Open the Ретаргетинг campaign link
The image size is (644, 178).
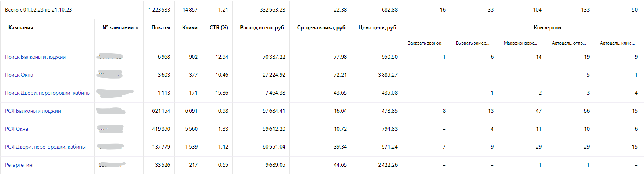(x=19, y=165)
